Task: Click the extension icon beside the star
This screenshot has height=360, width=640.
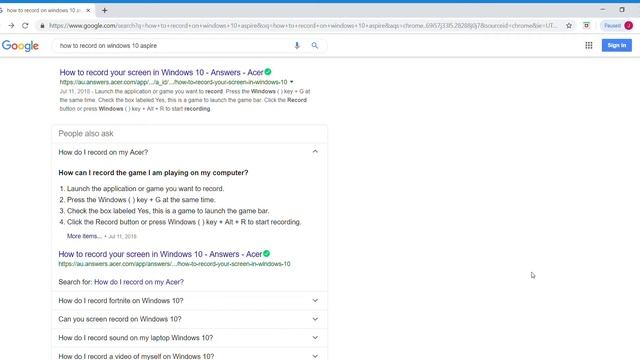Action: [x=587, y=26]
